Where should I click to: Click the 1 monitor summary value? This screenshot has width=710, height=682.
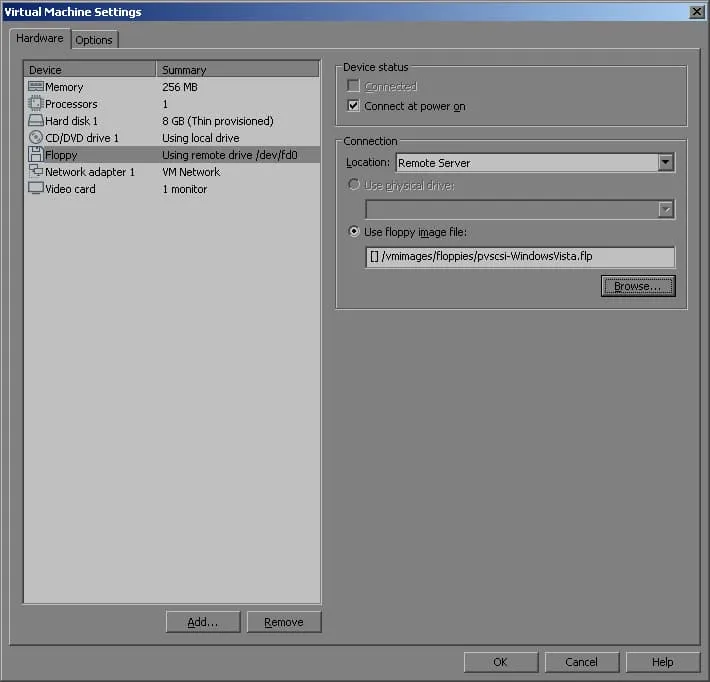point(184,189)
